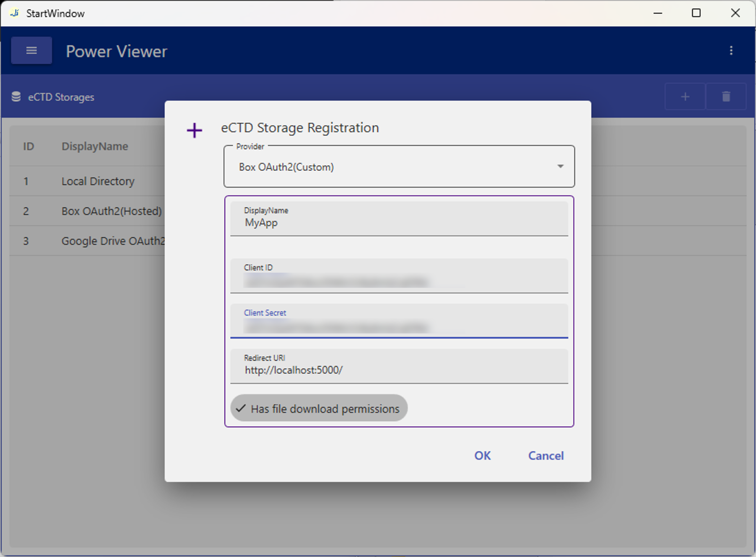Click OK to register storage
The image size is (756, 557).
482,455
